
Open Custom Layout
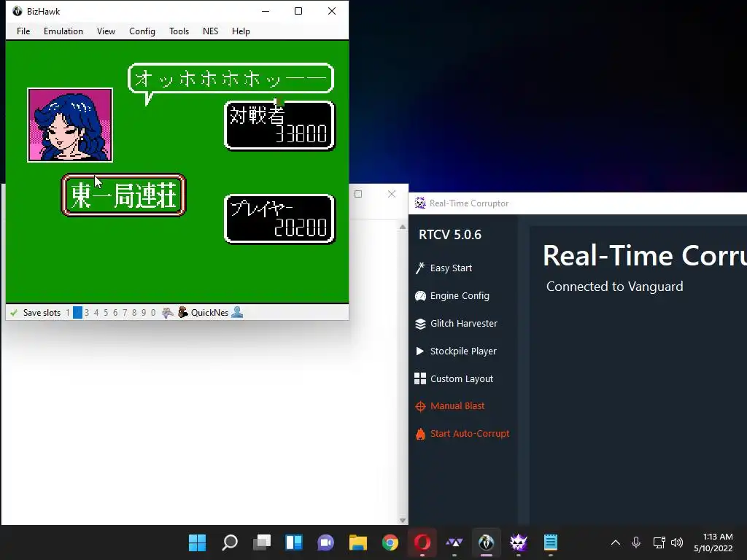[x=462, y=378]
